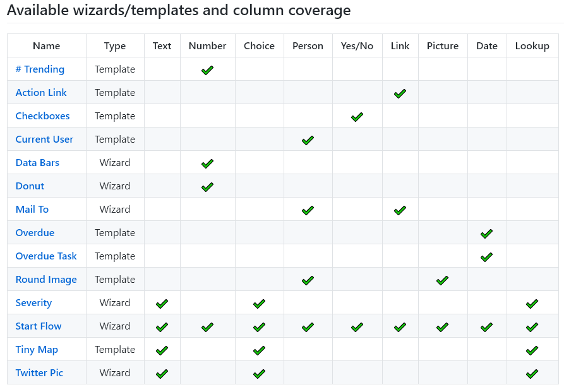564x392 pixels.
Task: Click the Link checkmark for Mail To
Action: (x=400, y=210)
